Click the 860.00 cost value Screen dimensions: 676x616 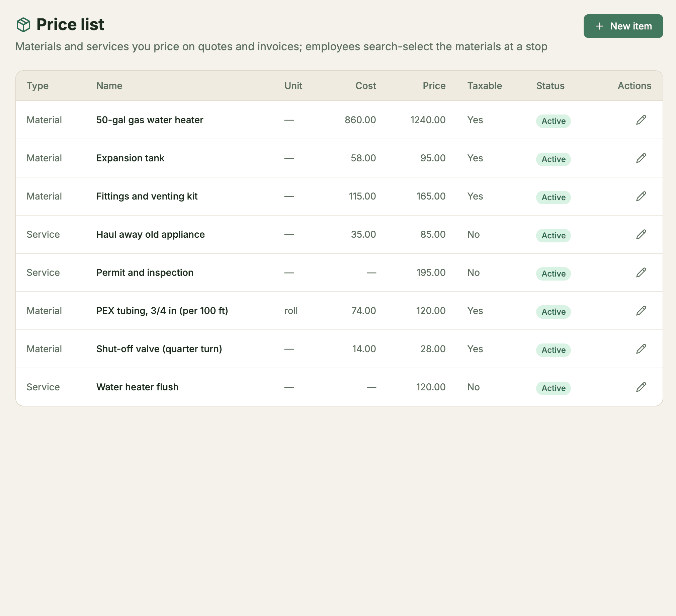360,120
